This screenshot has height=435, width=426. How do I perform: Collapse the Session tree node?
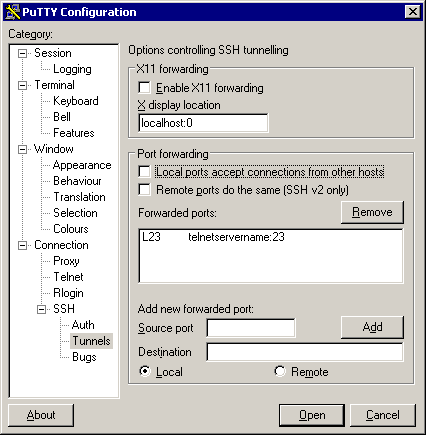(22, 53)
